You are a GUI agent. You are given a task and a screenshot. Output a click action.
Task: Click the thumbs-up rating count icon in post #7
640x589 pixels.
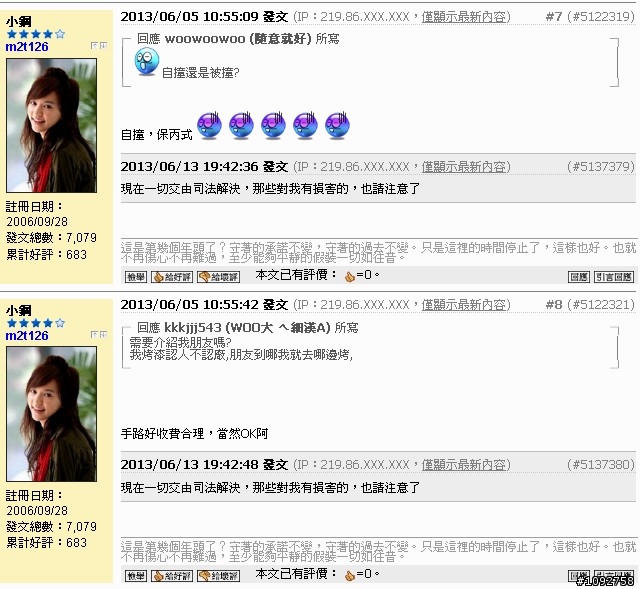coord(350,277)
